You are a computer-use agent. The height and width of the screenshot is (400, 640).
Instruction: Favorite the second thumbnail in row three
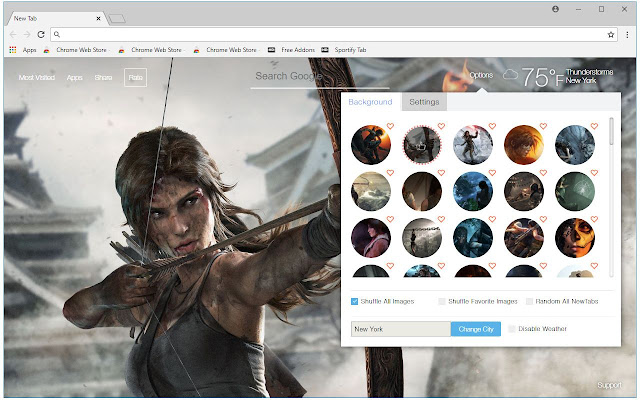point(441,219)
